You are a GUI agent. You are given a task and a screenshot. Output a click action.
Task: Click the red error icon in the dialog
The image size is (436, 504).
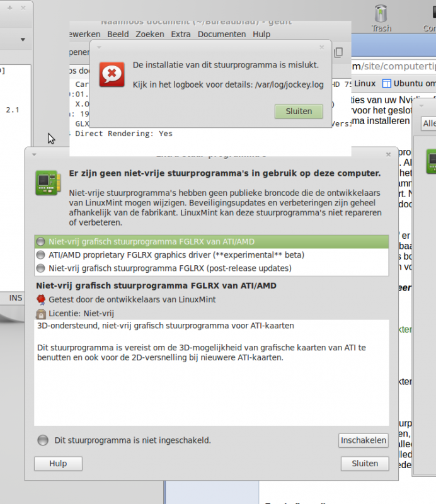pyautogui.click(x=112, y=74)
